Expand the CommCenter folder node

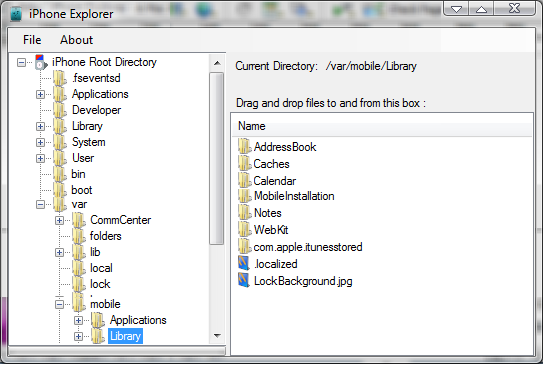pos(59,220)
